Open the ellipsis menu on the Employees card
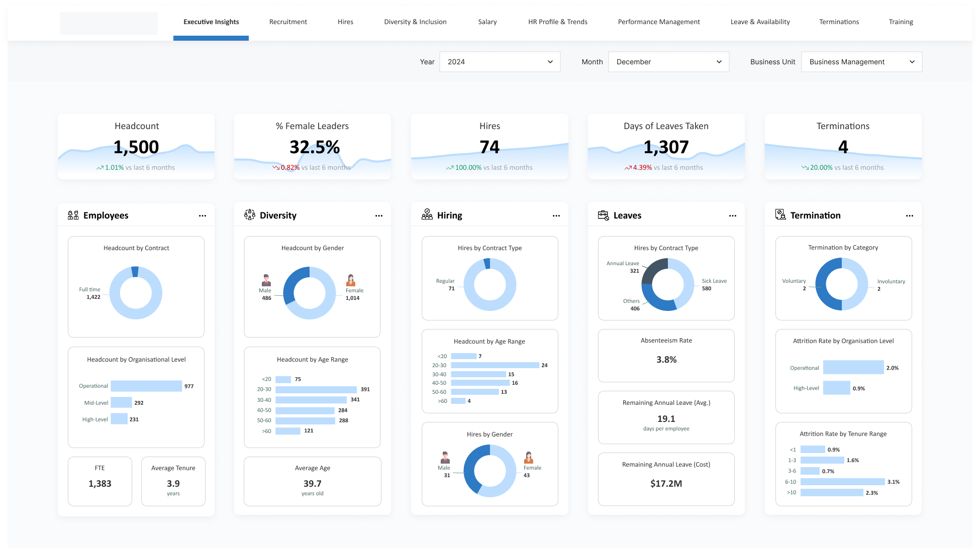980x548 pixels. click(x=203, y=215)
